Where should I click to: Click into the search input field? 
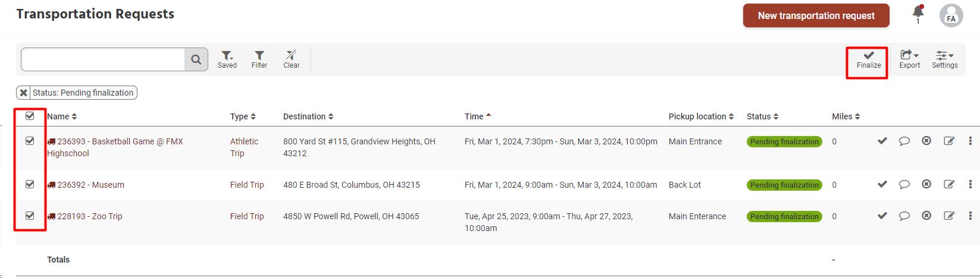click(x=103, y=59)
